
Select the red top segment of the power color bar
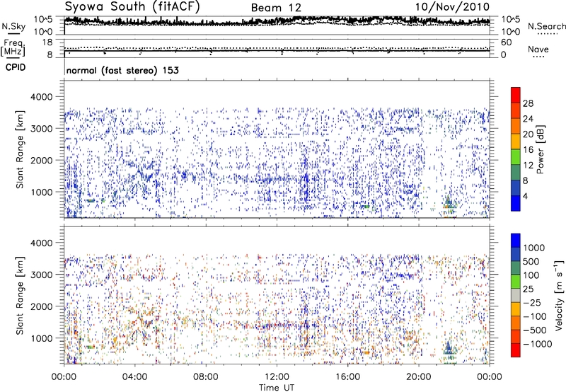pyautogui.click(x=516, y=95)
